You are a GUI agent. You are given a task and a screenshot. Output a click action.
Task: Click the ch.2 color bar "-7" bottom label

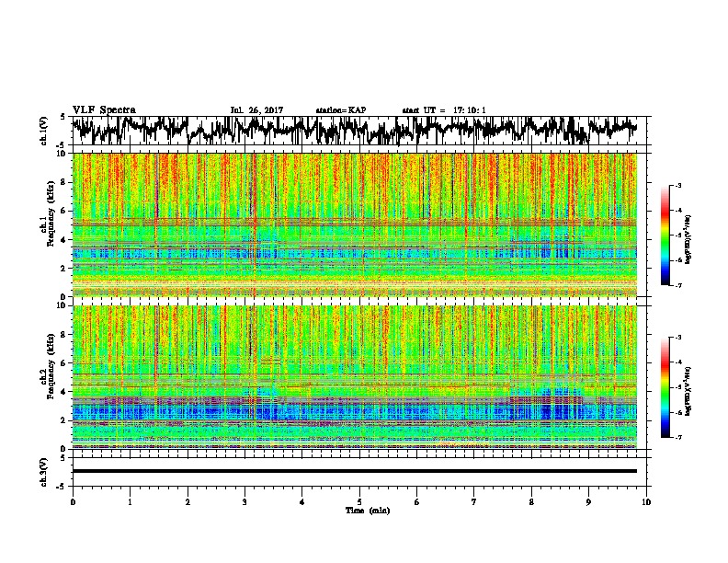click(678, 437)
